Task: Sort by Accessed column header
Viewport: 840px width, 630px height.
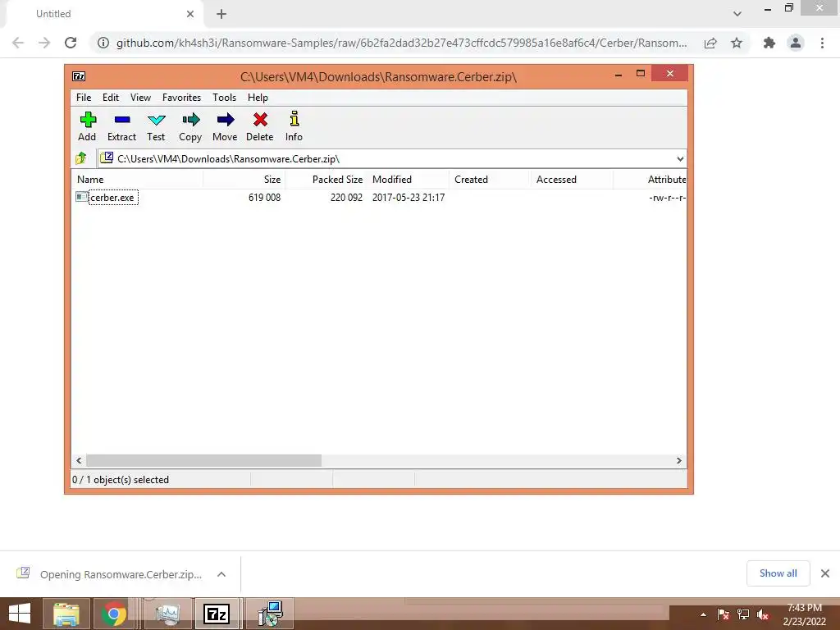Action: pos(571,180)
